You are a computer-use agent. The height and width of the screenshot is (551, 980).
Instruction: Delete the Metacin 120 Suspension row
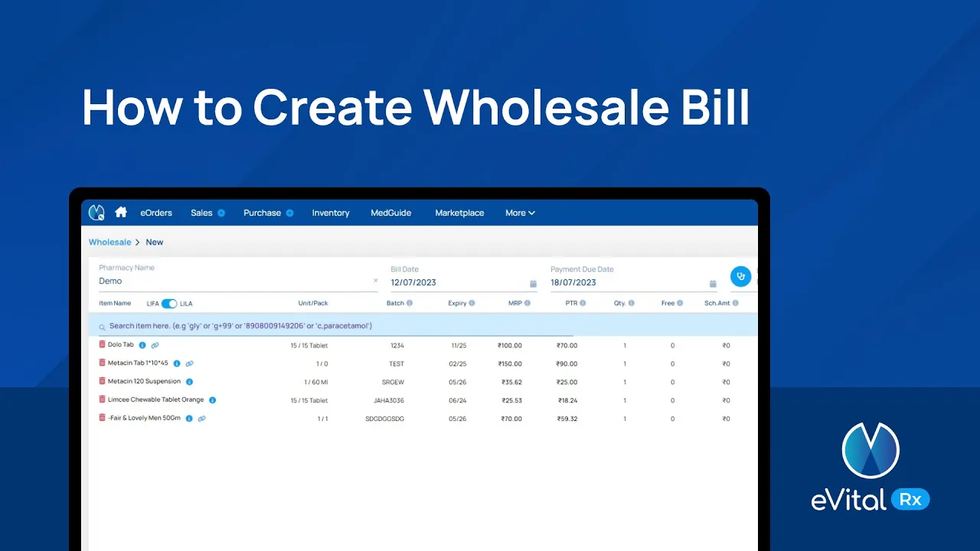(102, 381)
